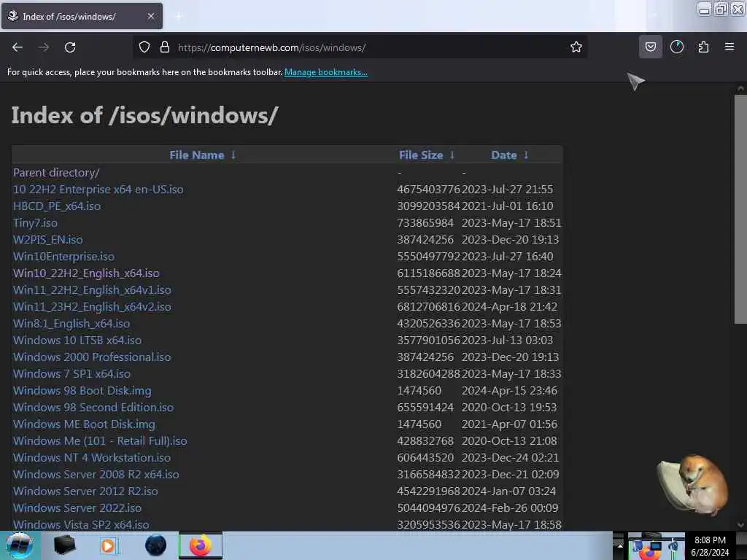The width and height of the screenshot is (747, 560).
Task: Download Win11_23H2_English_x64v2.iso
Action: pyautogui.click(x=92, y=307)
